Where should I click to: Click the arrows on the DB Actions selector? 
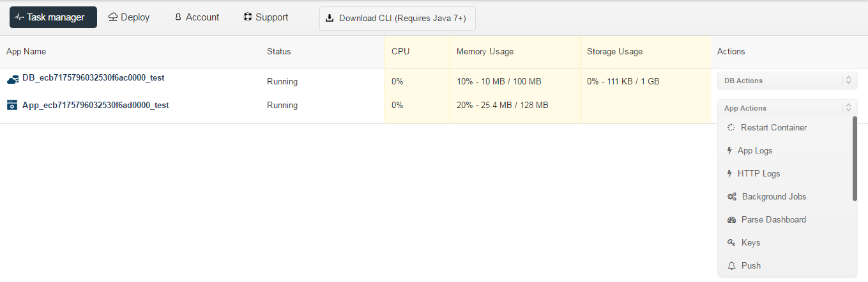tap(848, 81)
